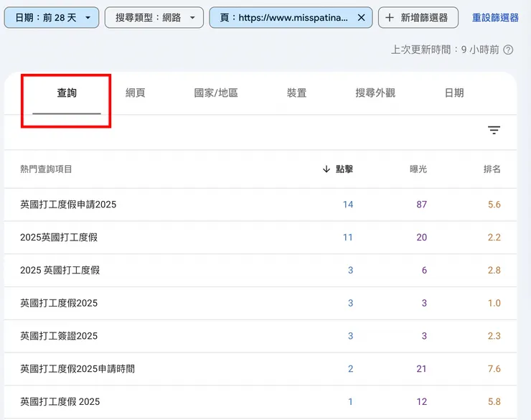Image resolution: width=531 pixels, height=420 pixels.
Task: Click the 重設篩選器 link
Action: click(495, 18)
